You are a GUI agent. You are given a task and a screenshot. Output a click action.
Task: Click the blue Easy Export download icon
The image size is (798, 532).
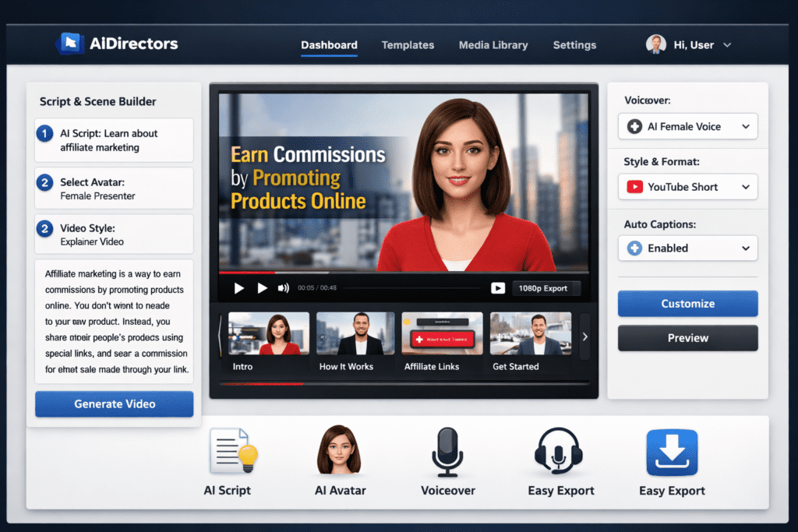point(671,452)
